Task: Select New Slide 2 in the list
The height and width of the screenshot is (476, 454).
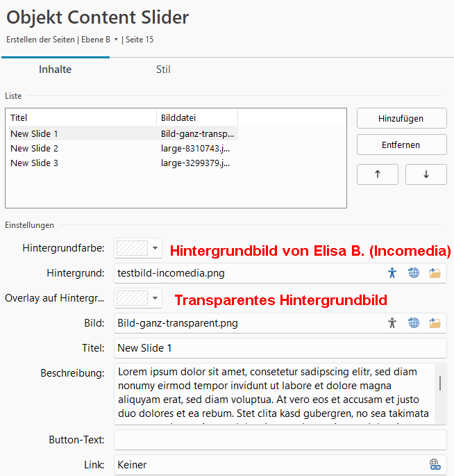Action: click(x=35, y=148)
